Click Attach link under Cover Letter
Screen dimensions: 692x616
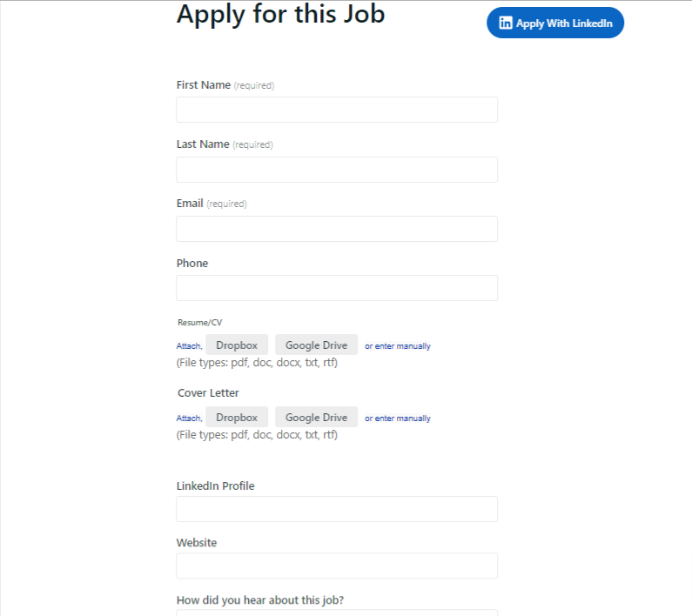tap(189, 418)
